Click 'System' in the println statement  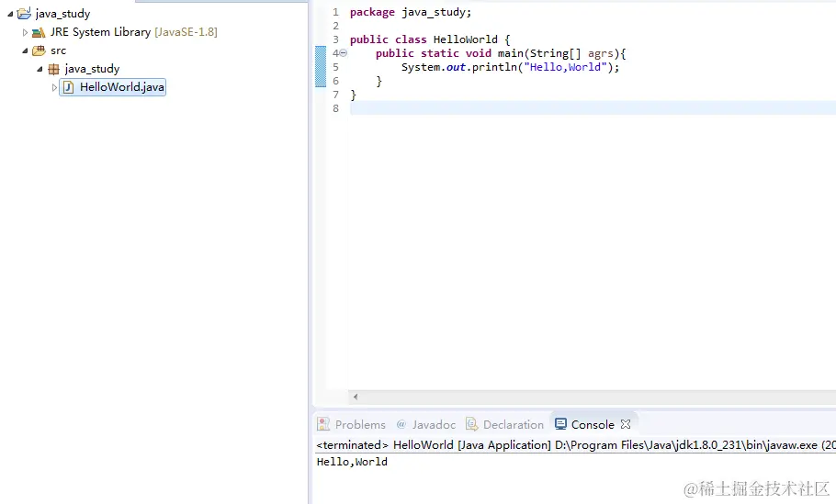(x=421, y=67)
